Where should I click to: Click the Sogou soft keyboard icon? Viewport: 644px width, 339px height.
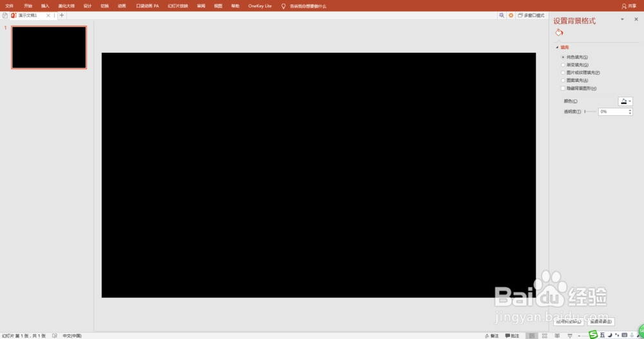(x=624, y=335)
